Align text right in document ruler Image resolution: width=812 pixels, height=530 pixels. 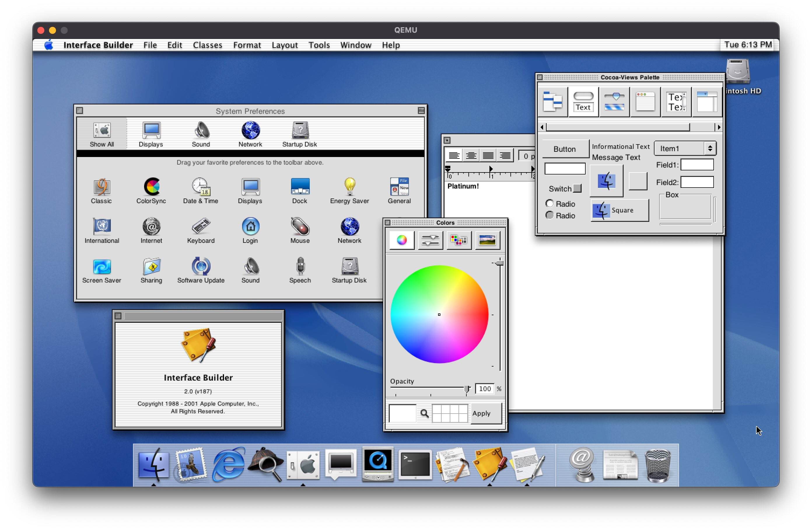tap(505, 156)
